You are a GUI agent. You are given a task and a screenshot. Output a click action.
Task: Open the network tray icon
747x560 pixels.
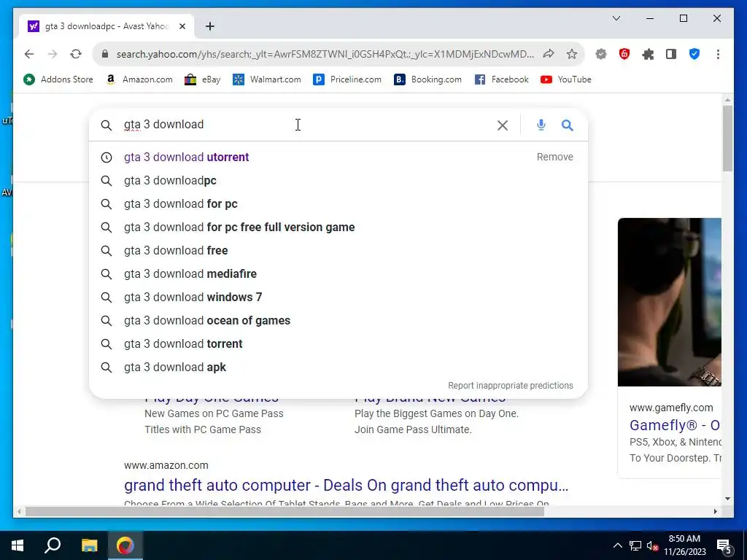click(635, 545)
